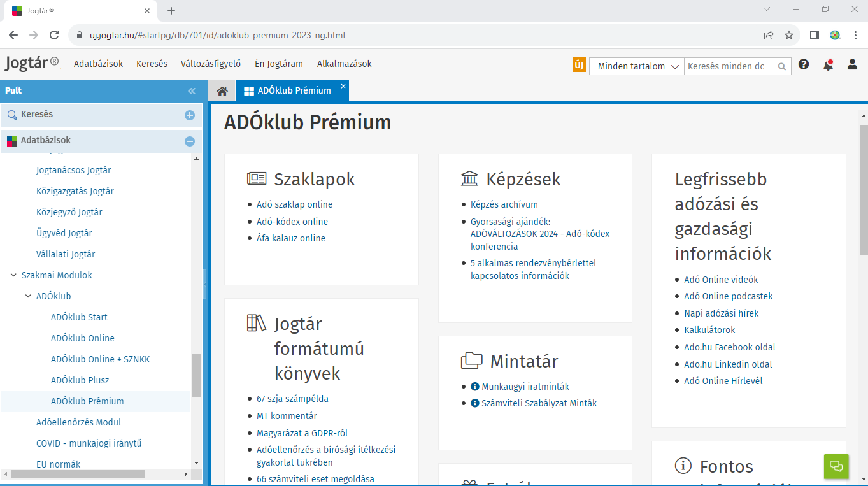Click the home icon tab
Screen dimensions: 868x486
(222, 91)
